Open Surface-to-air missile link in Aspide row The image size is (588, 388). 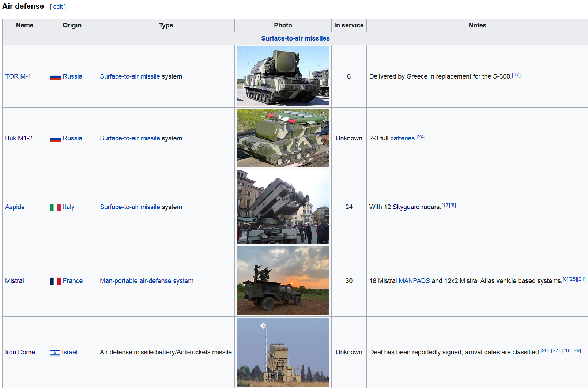(x=130, y=207)
